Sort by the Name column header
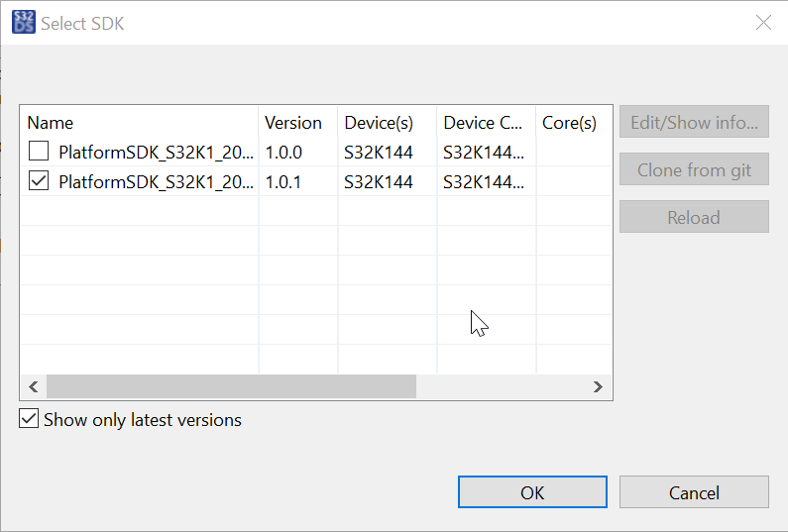The width and height of the screenshot is (788, 532). coord(139,123)
